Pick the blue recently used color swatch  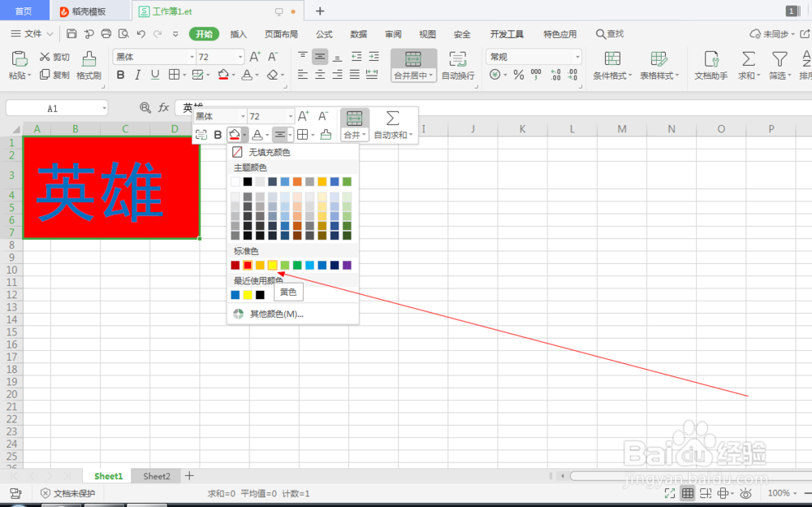pyautogui.click(x=235, y=294)
